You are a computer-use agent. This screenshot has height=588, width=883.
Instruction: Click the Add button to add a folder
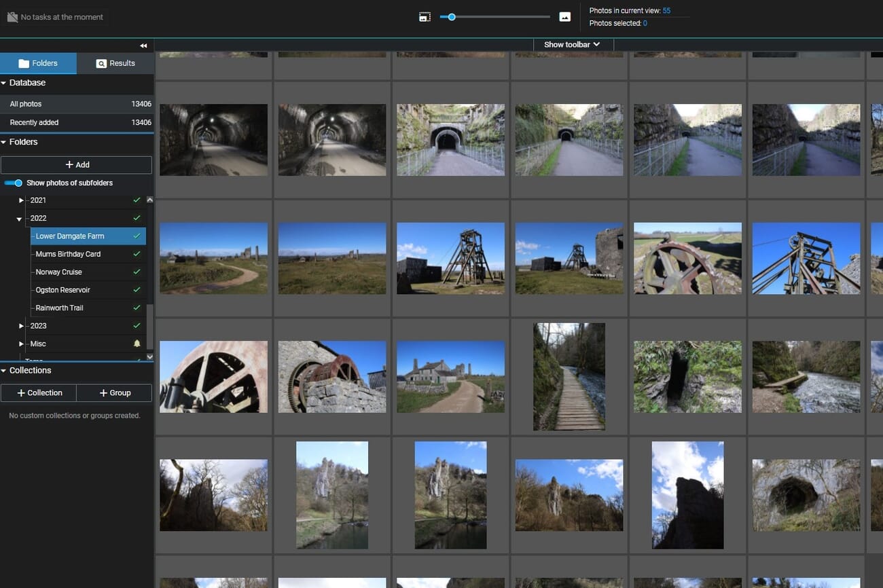tap(76, 164)
